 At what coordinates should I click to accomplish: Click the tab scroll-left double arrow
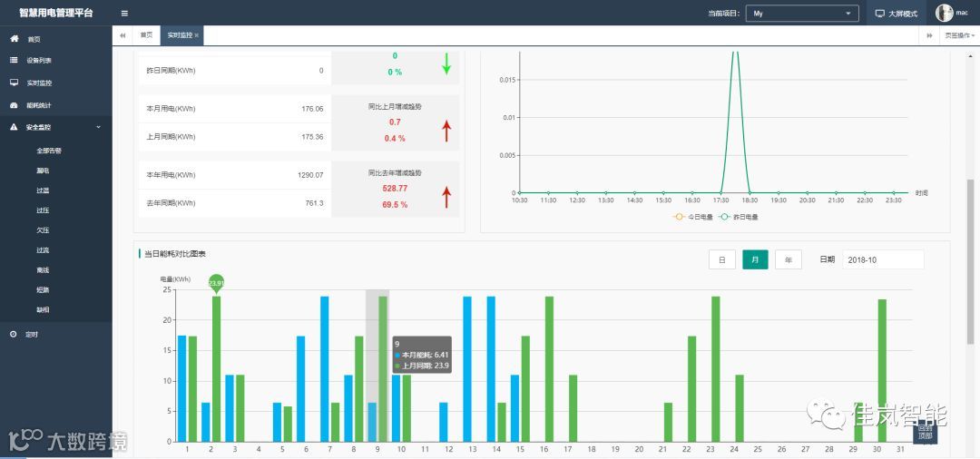pyautogui.click(x=122, y=35)
